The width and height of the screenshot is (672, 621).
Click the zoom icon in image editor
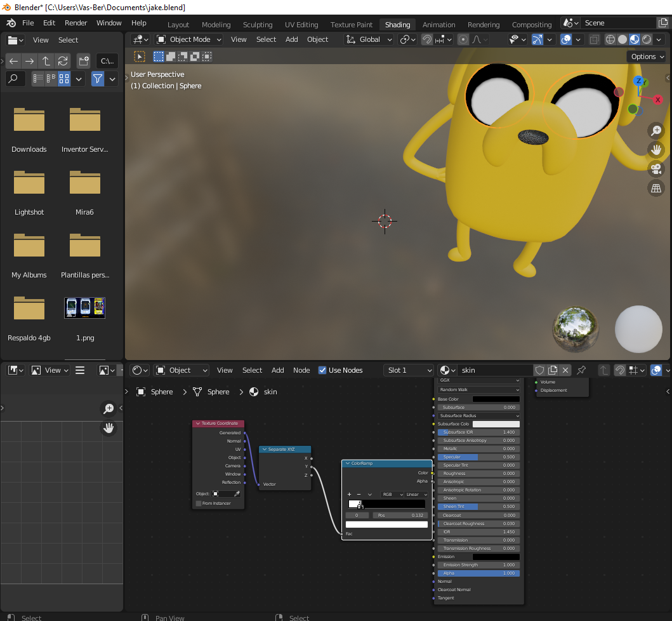click(109, 408)
